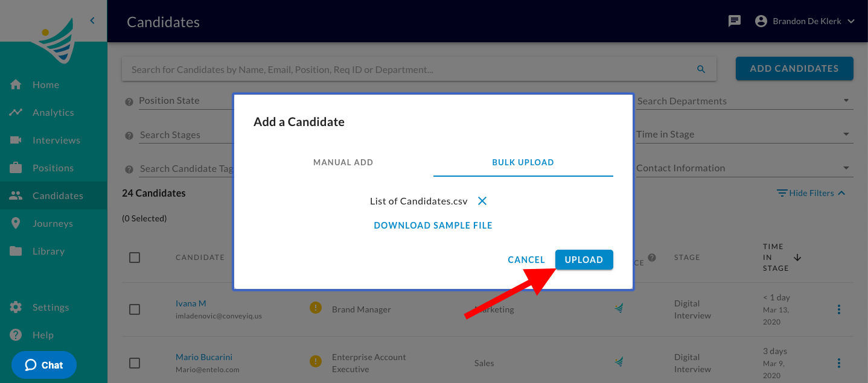Viewport: 868px width, 383px height.
Task: Click the Settings gear icon
Action: (16, 307)
